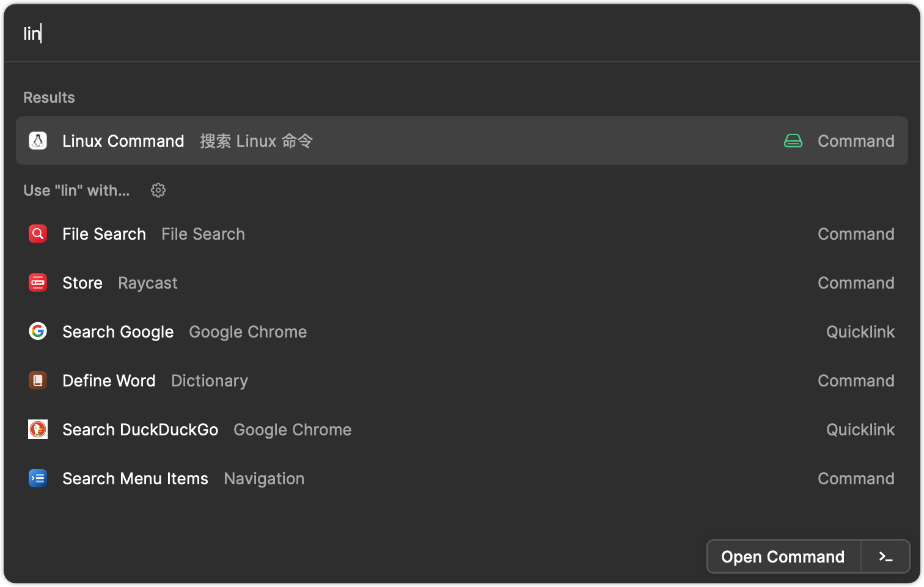This screenshot has height=587, width=924.
Task: Select the Dictionary book icon
Action: tap(37, 380)
